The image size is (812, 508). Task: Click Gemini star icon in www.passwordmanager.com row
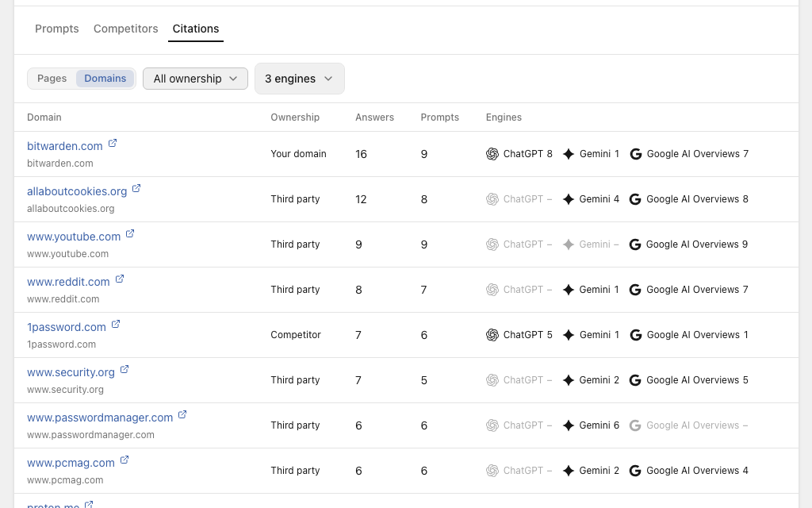[x=569, y=425]
